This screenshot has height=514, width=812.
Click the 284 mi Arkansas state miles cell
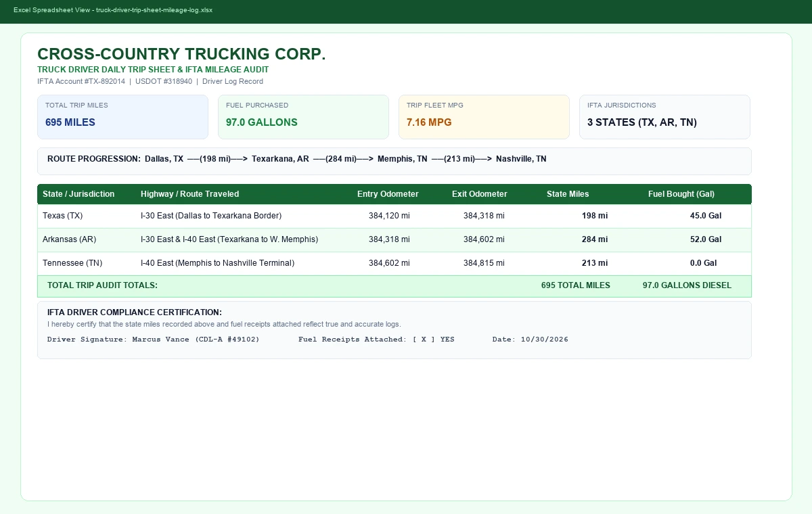coord(595,239)
